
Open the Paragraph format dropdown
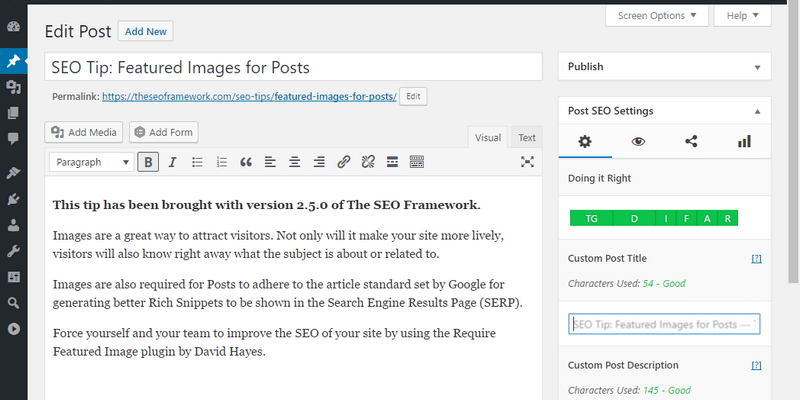(x=91, y=162)
